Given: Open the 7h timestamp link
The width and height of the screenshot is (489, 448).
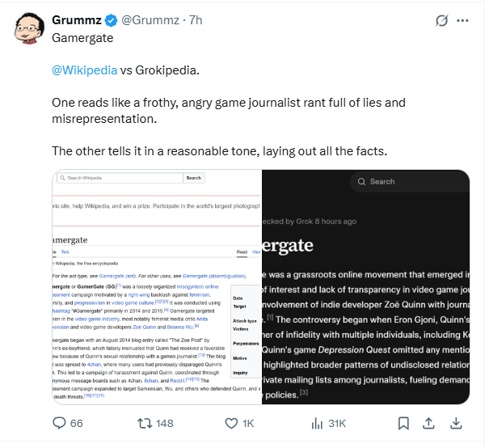Looking at the screenshot, I should [x=196, y=19].
